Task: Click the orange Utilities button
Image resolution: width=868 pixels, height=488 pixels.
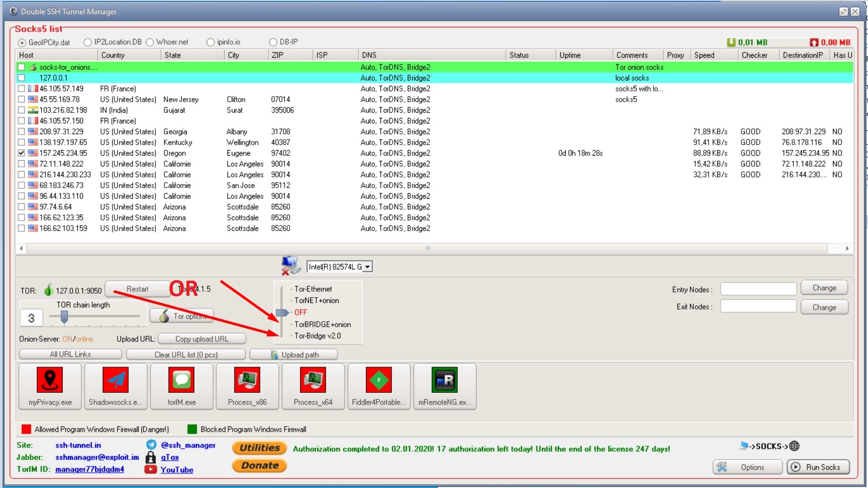Action: (260, 448)
